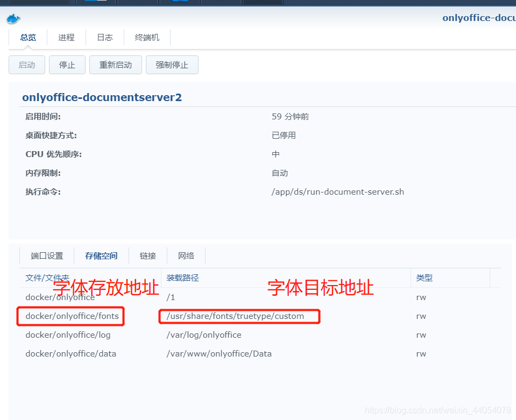Image resolution: width=516 pixels, height=420 pixels.
Task: Click the 启动 (Start) button
Action: (x=26, y=65)
